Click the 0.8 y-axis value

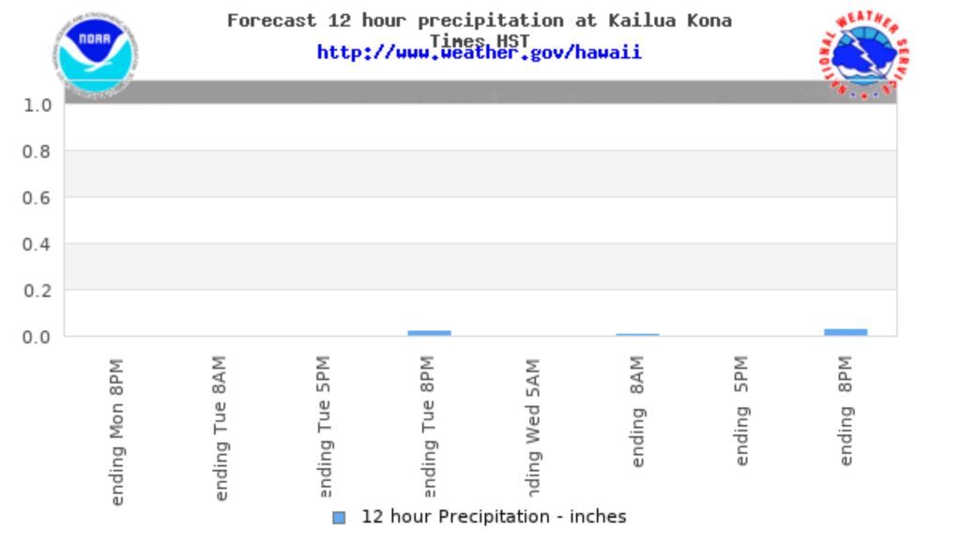point(38,151)
